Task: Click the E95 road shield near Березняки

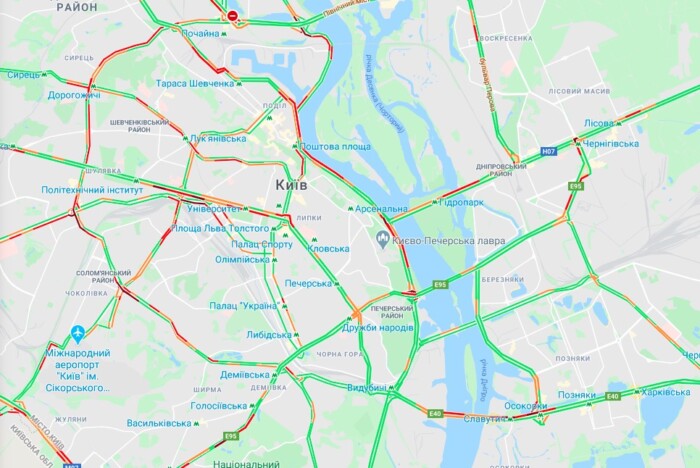Action: (x=440, y=284)
